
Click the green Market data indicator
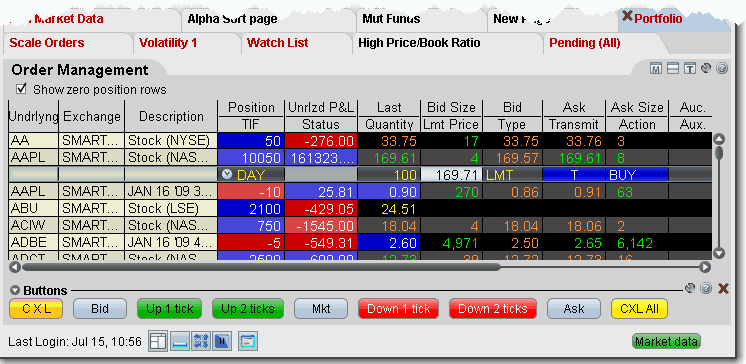(x=666, y=341)
